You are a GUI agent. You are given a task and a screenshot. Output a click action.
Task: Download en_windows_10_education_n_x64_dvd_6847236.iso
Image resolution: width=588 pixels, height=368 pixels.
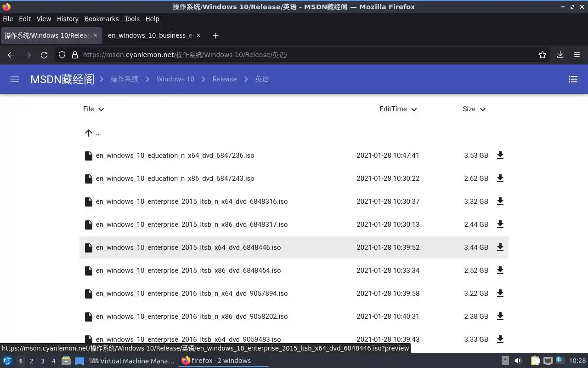500,155
